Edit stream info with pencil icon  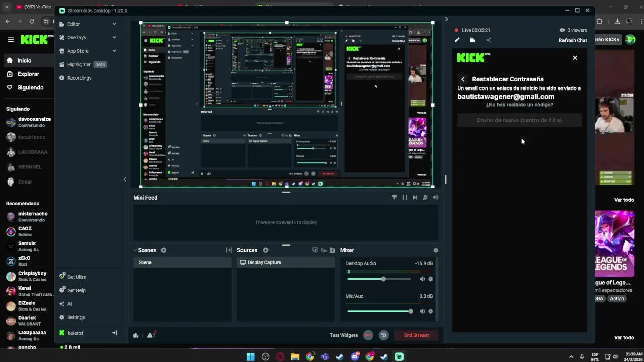pyautogui.click(x=457, y=40)
